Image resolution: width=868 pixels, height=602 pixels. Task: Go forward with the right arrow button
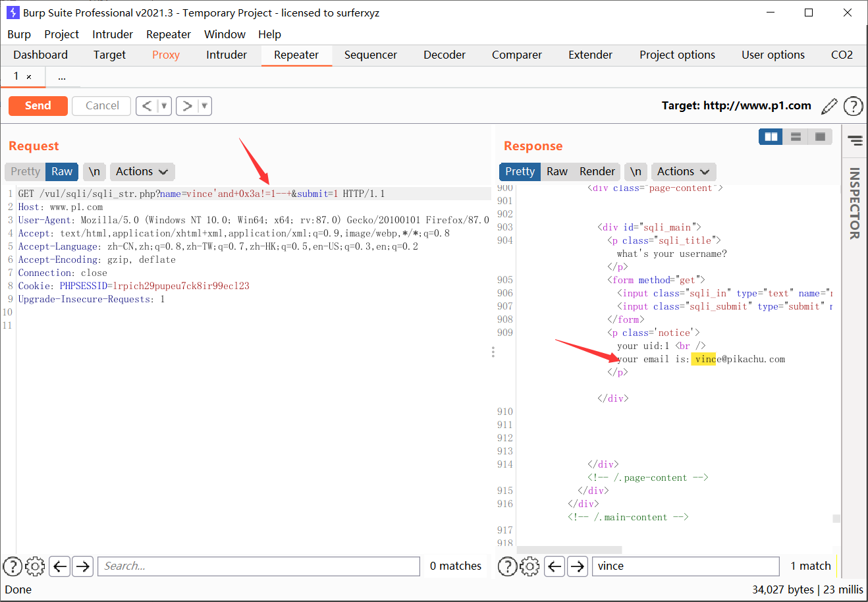[187, 105]
